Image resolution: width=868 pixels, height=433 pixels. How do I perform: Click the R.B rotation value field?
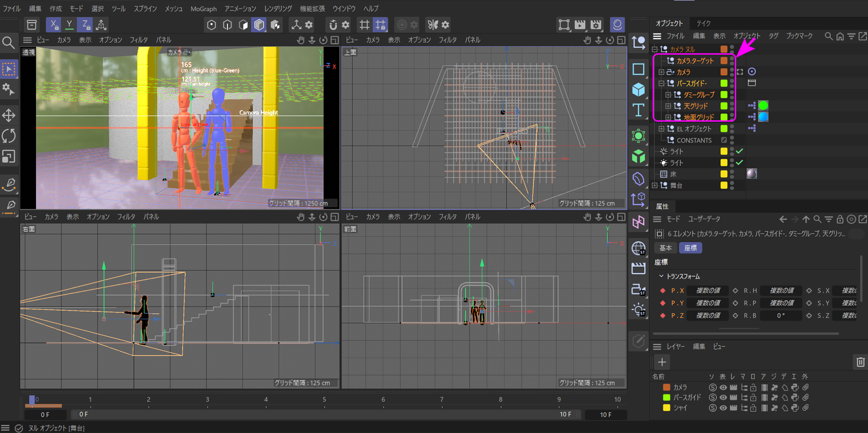pyautogui.click(x=781, y=315)
